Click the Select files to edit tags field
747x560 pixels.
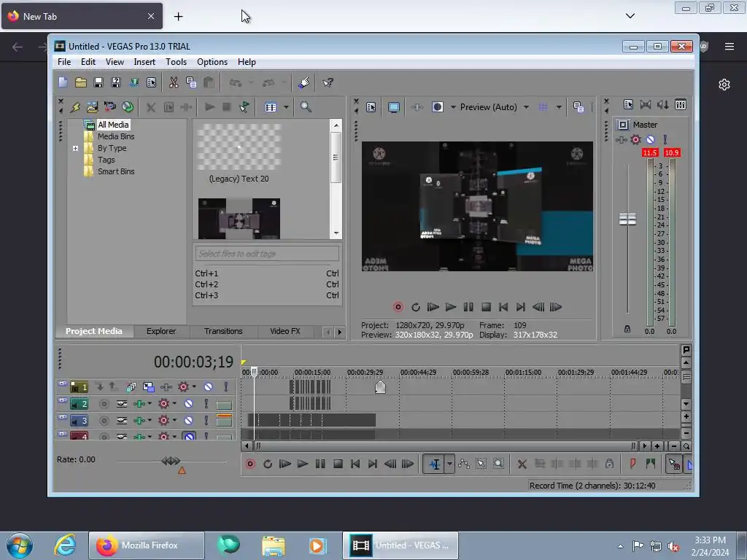click(x=267, y=253)
